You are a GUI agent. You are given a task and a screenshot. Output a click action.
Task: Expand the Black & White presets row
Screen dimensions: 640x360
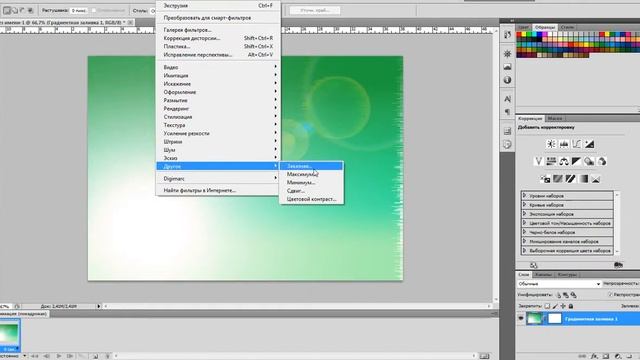(x=567, y=232)
